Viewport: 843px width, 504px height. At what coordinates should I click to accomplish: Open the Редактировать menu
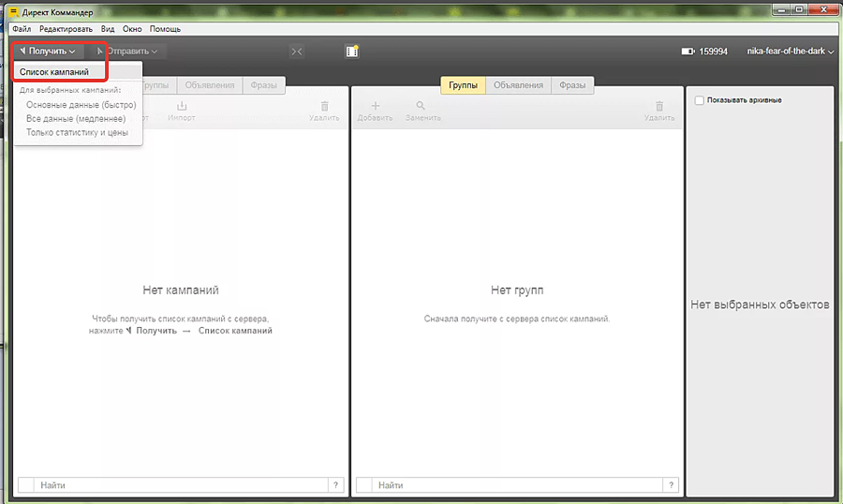[66, 29]
